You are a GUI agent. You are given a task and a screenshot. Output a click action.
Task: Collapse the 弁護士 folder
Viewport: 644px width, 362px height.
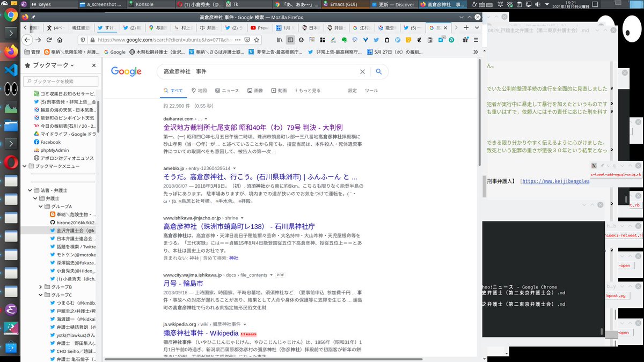[35, 198]
